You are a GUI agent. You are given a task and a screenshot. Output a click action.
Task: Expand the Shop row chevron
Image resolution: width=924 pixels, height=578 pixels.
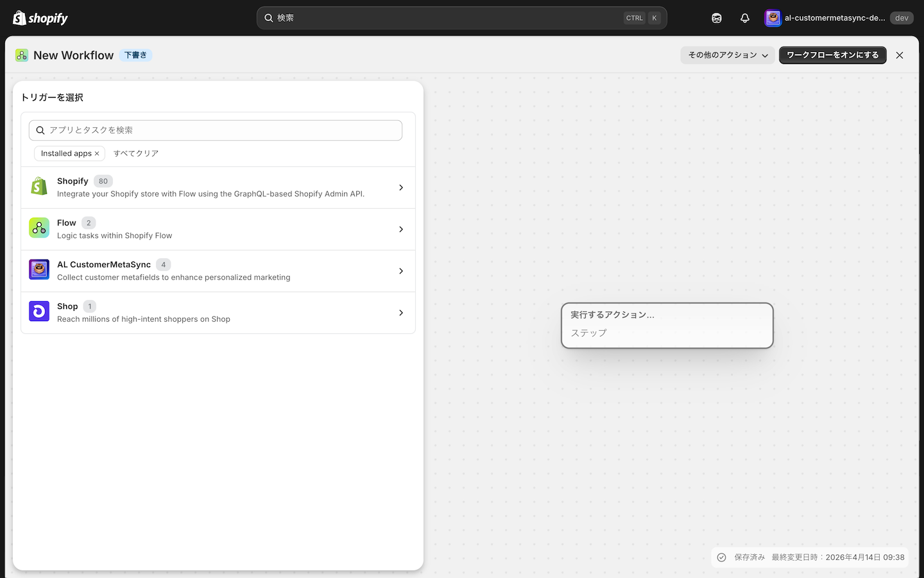[x=401, y=313]
